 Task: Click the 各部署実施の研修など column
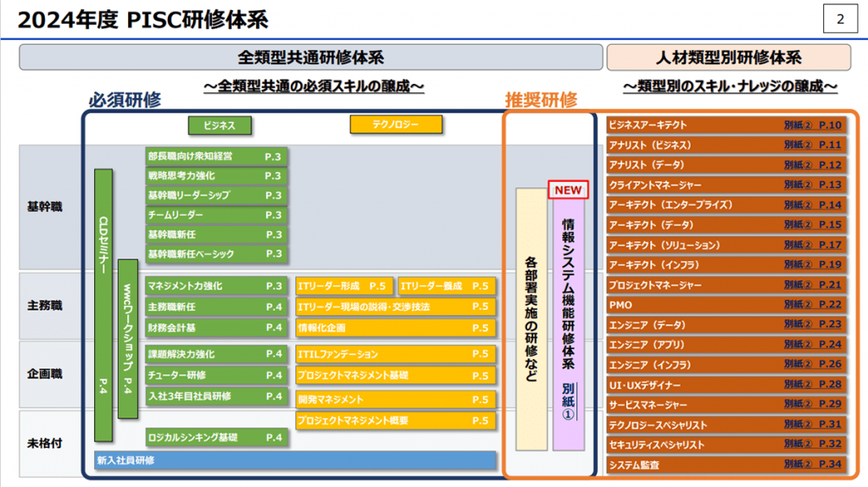pos(531,319)
